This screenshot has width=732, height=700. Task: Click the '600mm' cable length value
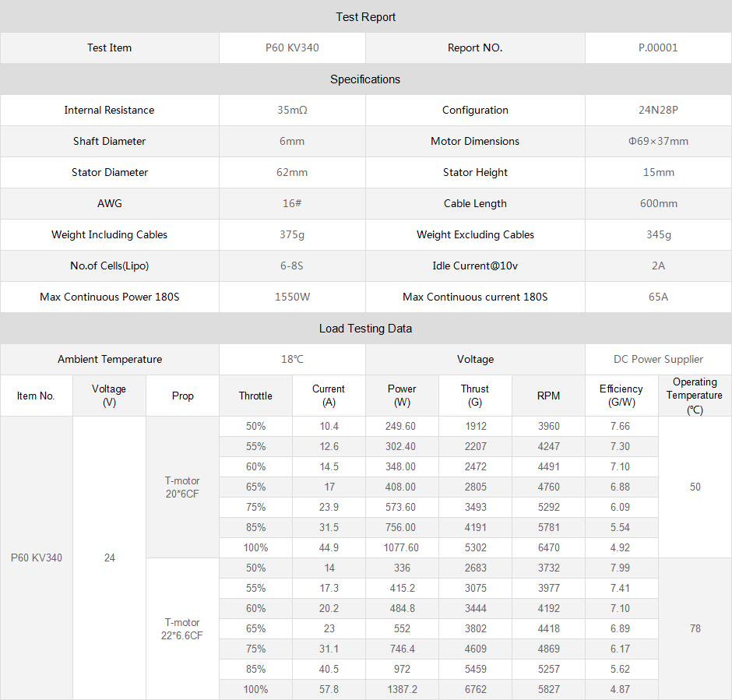(658, 203)
